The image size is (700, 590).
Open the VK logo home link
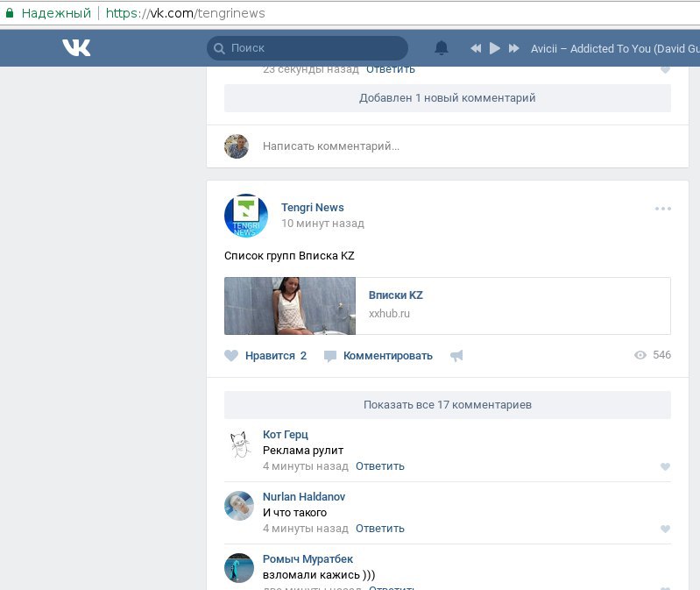coord(76,48)
